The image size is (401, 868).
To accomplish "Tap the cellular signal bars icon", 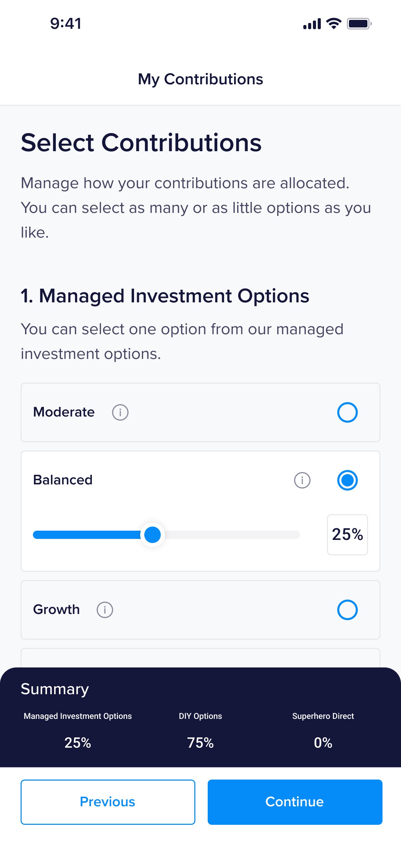I will click(x=312, y=24).
